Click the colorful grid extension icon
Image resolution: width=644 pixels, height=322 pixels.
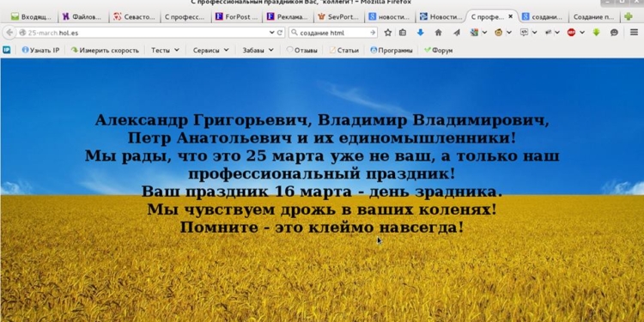tap(474, 33)
